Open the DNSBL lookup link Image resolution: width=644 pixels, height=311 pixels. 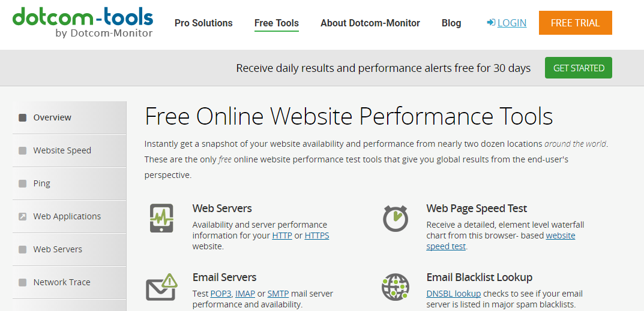click(453, 294)
